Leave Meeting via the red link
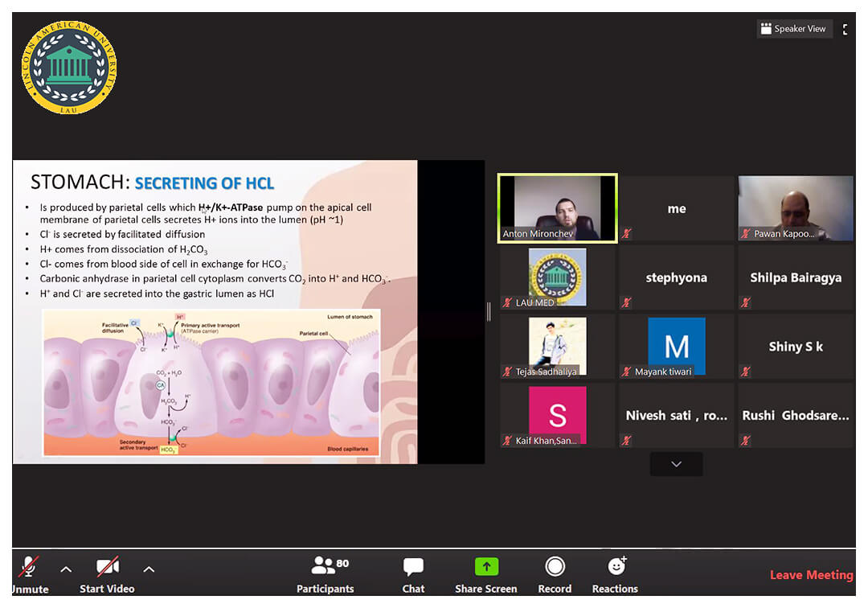 pos(811,575)
